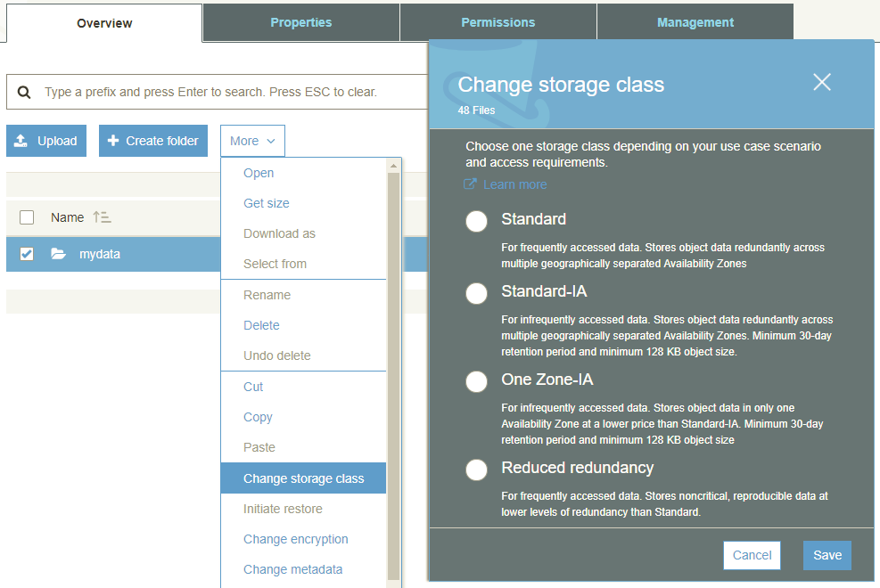Click the search magnifier icon
The image size is (880, 588).
click(x=25, y=92)
